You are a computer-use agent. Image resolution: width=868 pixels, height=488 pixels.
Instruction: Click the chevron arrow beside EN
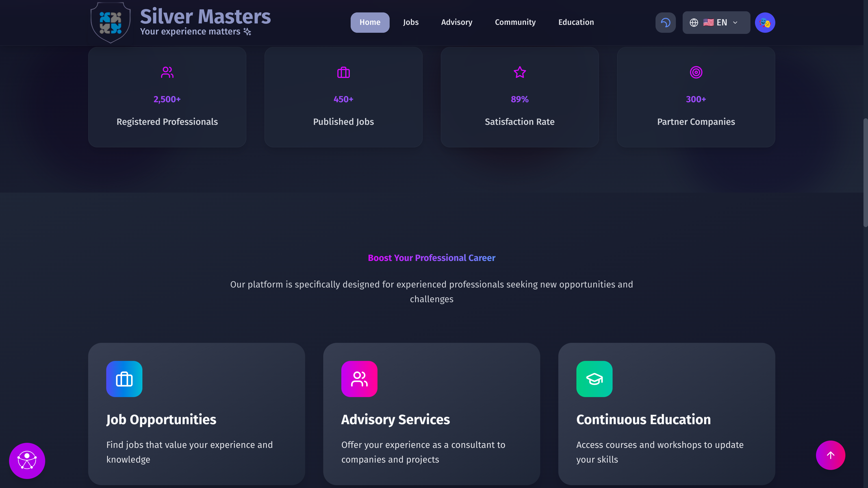(735, 23)
